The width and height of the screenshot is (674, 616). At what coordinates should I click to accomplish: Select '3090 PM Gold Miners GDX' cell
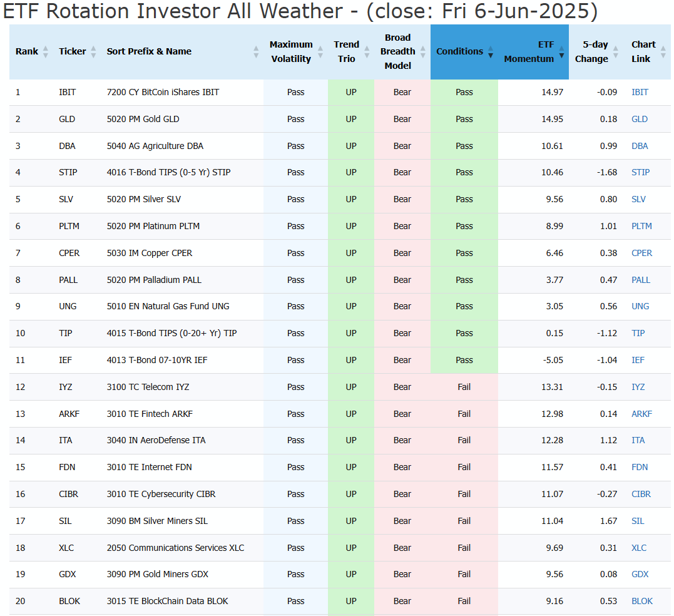tap(182, 574)
